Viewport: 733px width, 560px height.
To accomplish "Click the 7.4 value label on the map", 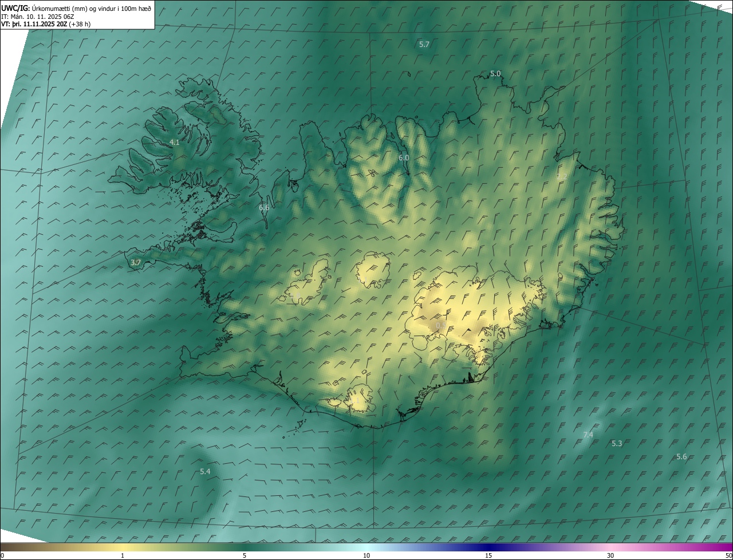I will pos(588,435).
